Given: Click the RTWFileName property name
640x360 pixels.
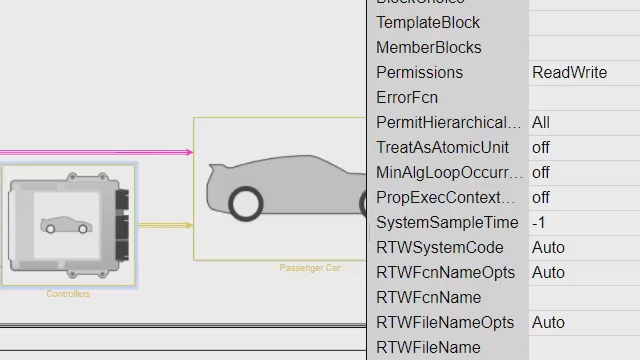Looking at the screenshot, I should point(428,348).
